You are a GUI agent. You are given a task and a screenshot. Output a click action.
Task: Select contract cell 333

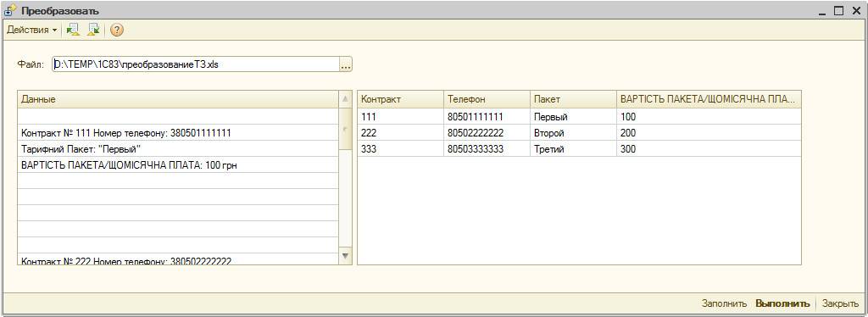400,149
